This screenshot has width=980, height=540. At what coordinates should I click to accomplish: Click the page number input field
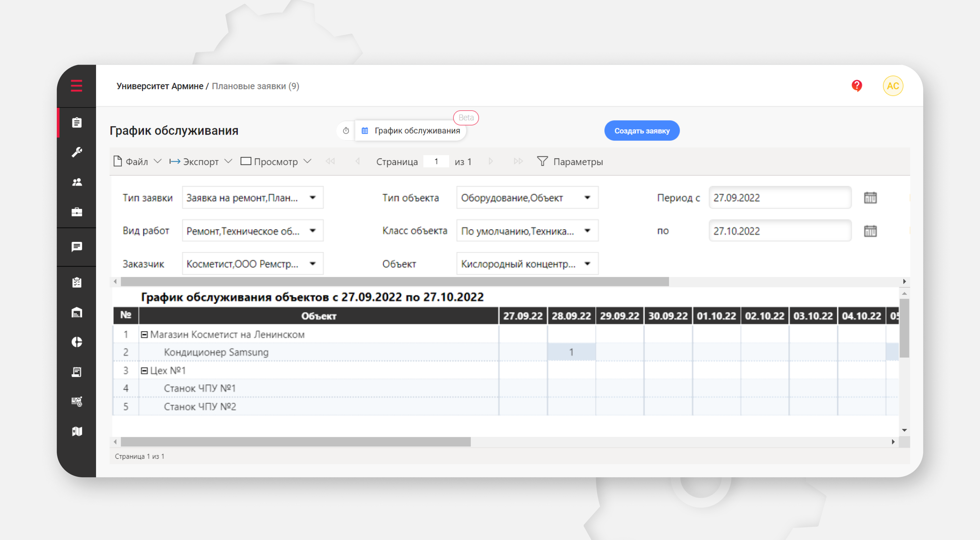coord(436,162)
